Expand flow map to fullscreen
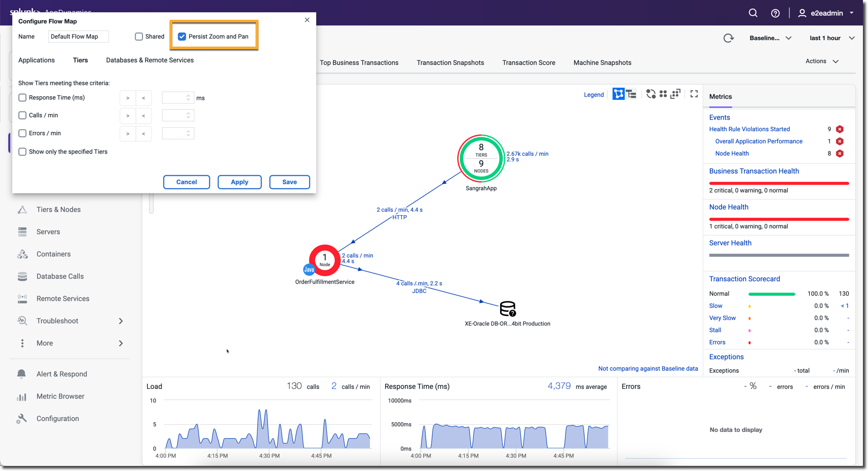Viewport: 868px width, 471px height. pos(694,94)
